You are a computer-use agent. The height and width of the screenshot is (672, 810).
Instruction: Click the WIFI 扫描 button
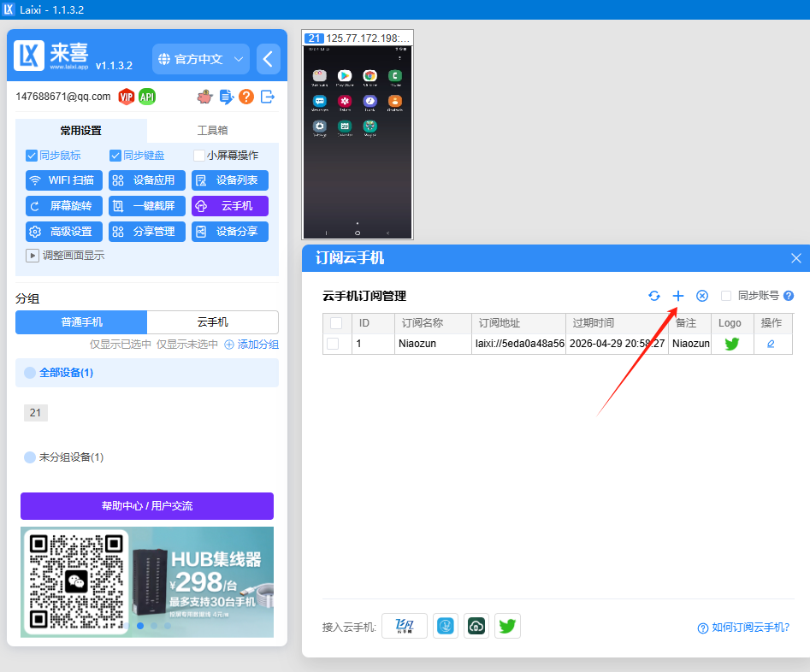(64, 180)
